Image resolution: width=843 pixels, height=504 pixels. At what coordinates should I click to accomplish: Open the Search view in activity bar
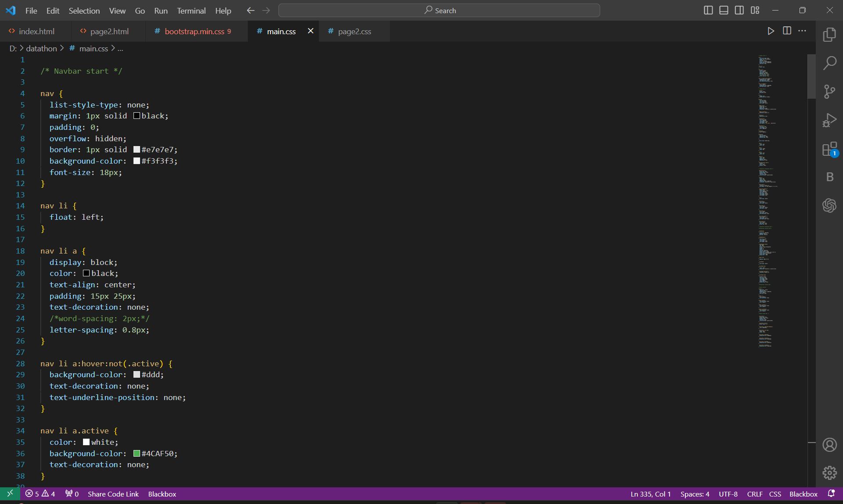(x=829, y=63)
